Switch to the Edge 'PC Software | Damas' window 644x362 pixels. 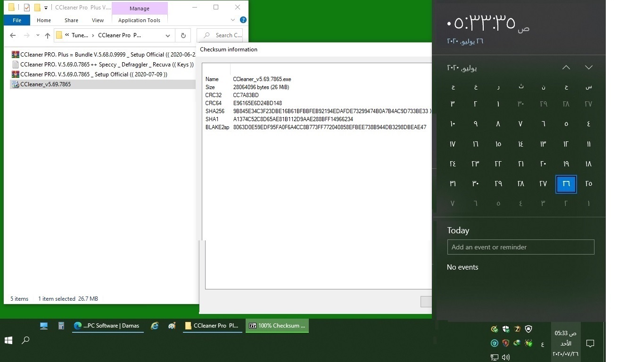pos(108,326)
